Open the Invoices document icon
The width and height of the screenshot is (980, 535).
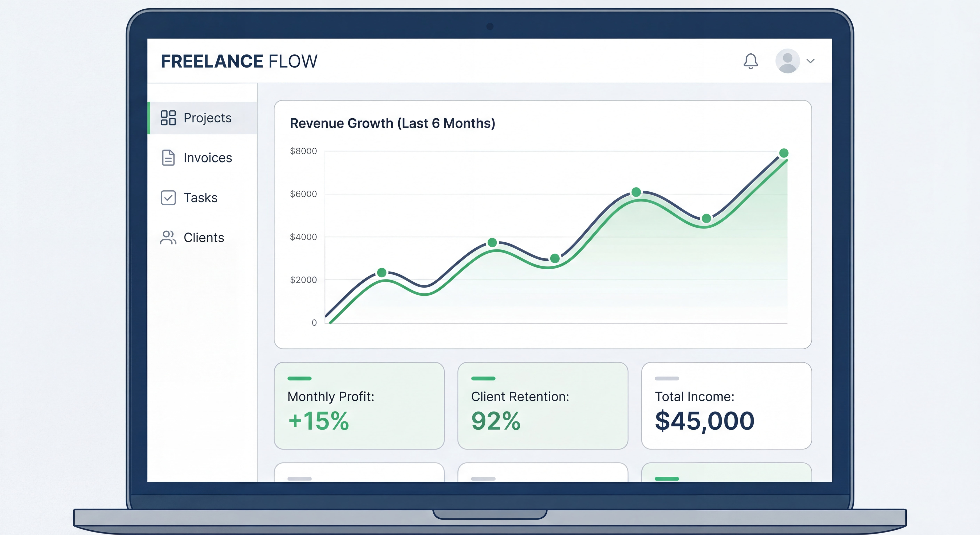pos(169,158)
